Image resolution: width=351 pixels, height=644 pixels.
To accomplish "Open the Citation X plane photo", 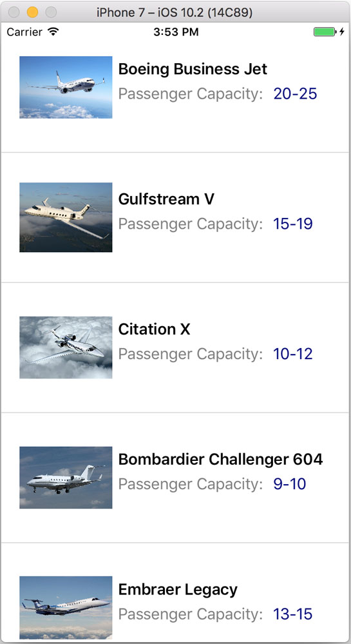I will [x=66, y=347].
